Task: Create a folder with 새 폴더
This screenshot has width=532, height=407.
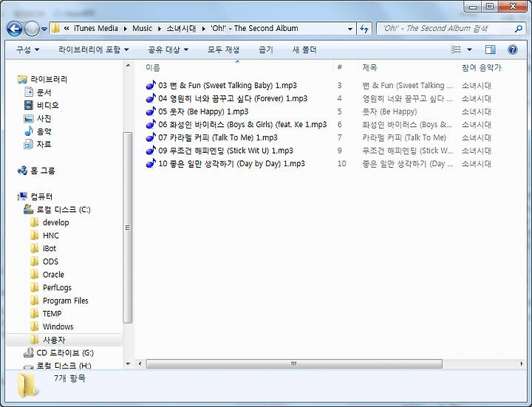Action: click(304, 49)
